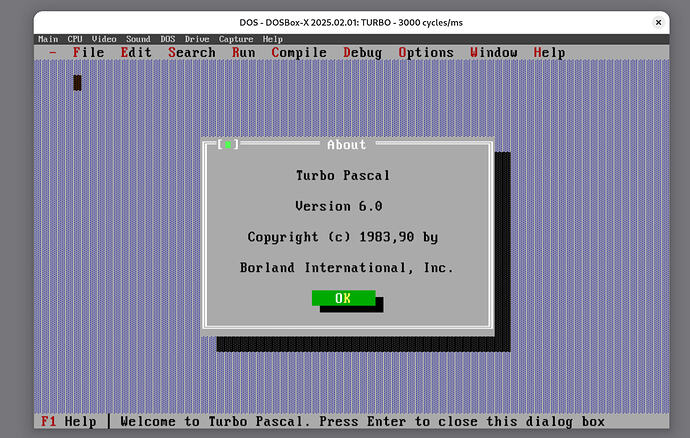The height and width of the screenshot is (438, 690).
Task: Open the Compile menu
Action: (x=299, y=52)
